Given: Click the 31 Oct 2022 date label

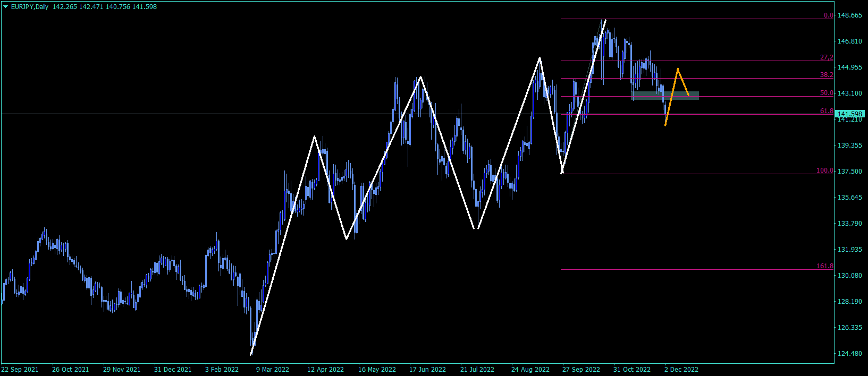Looking at the screenshot, I should coord(632,370).
